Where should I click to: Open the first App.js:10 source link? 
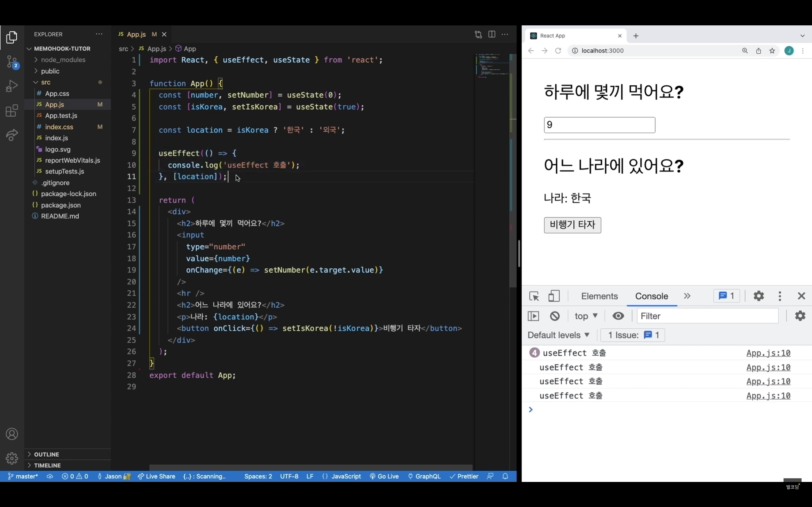click(768, 353)
